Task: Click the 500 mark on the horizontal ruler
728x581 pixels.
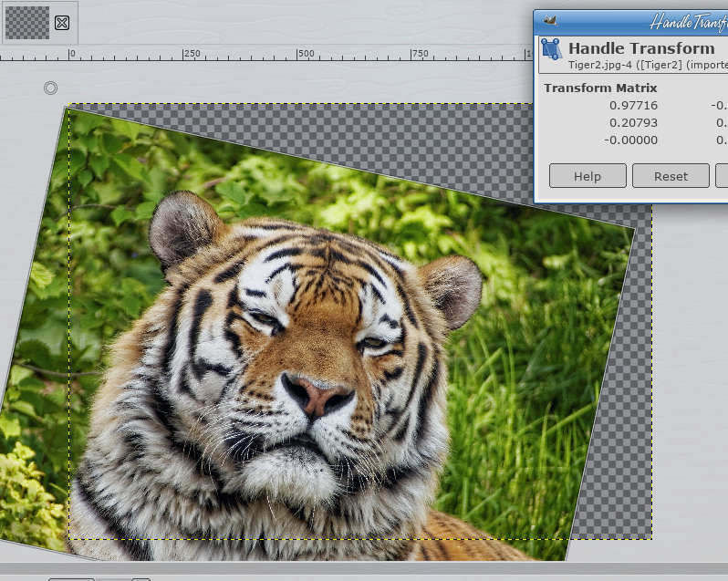Action: pyautogui.click(x=306, y=54)
